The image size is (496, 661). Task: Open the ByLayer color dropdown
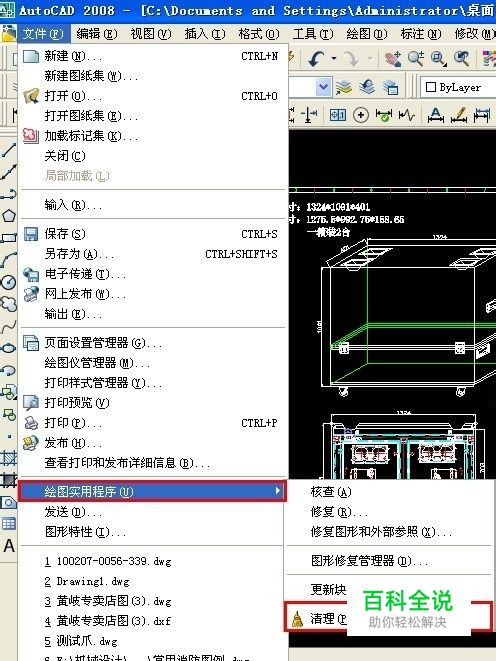(x=458, y=87)
